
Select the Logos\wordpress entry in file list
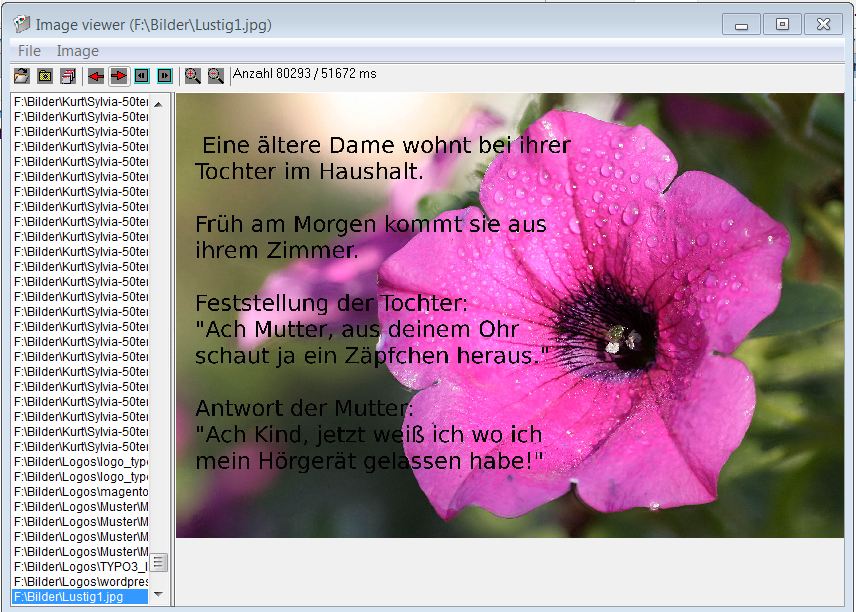click(80, 582)
